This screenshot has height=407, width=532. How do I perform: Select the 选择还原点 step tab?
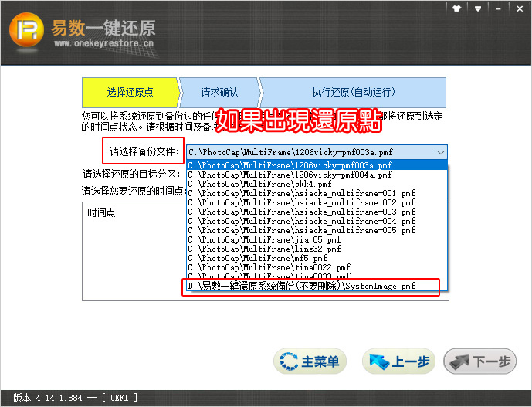coord(130,93)
